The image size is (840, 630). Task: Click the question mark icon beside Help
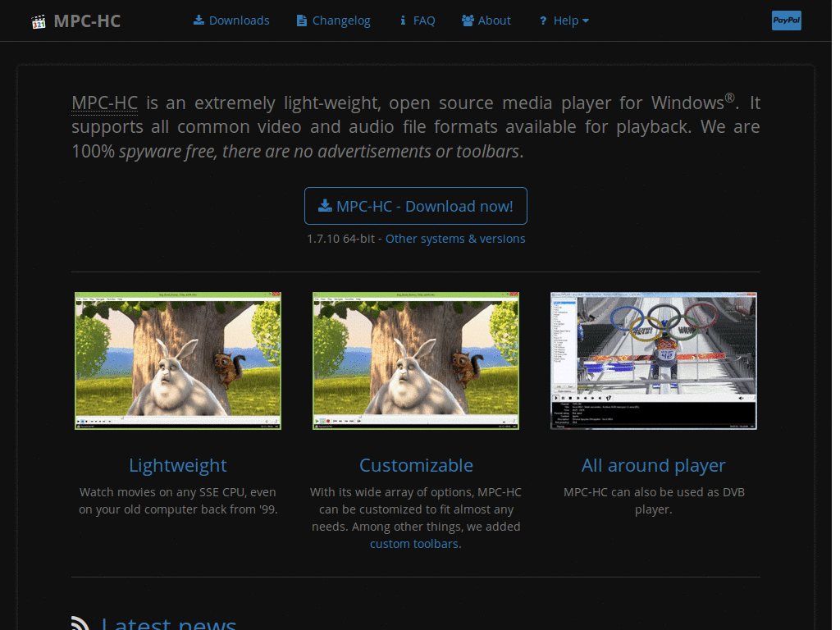(x=543, y=21)
